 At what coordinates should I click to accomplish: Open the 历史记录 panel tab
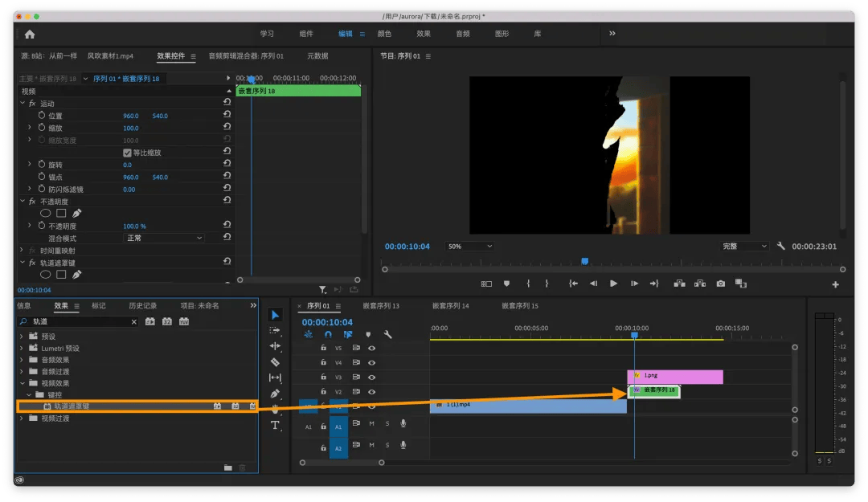143,305
